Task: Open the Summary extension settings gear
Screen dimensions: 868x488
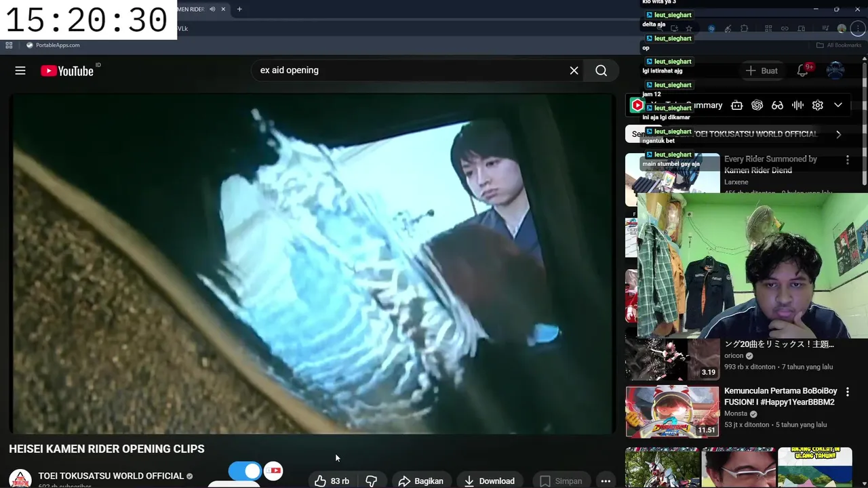Action: click(818, 105)
